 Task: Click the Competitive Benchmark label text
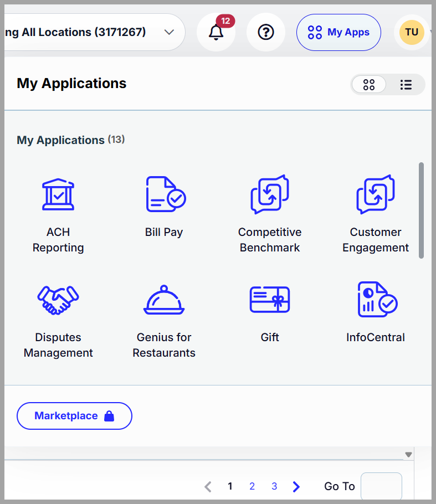point(270,240)
